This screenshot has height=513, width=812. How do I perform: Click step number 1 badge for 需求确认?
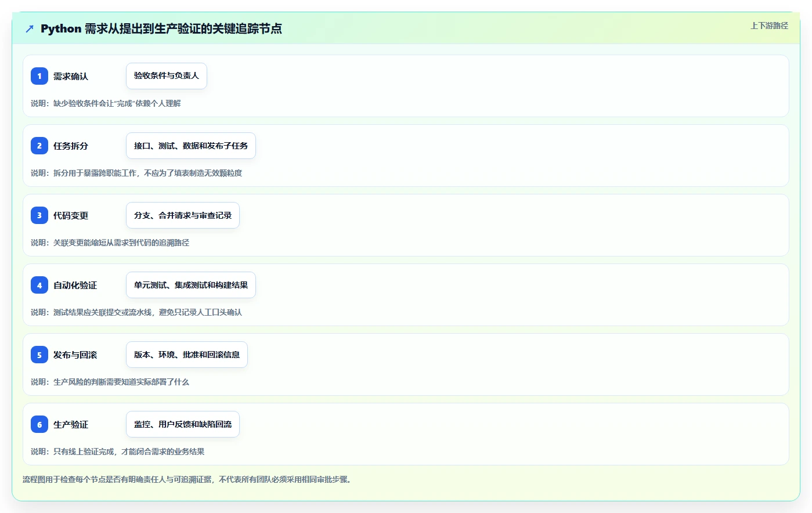point(39,76)
